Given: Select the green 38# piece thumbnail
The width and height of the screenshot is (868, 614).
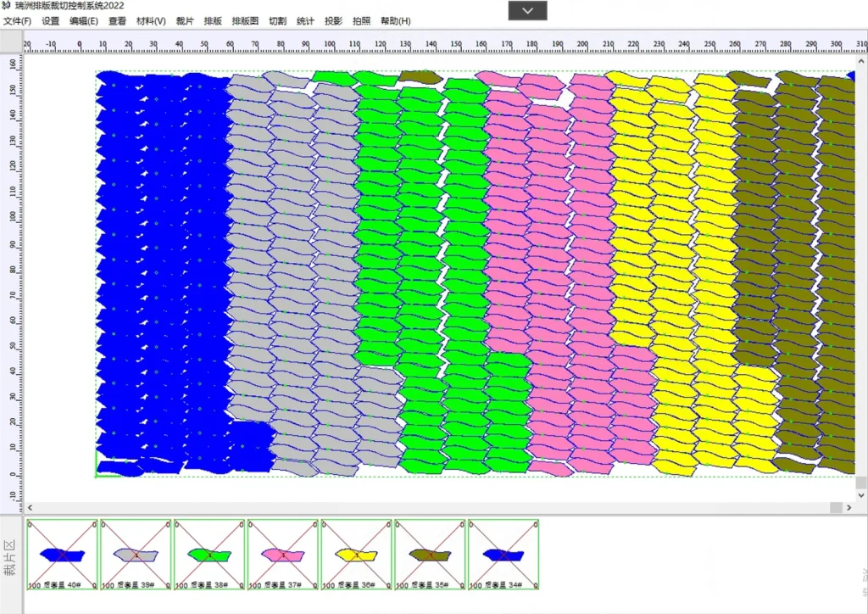Looking at the screenshot, I should [x=209, y=554].
